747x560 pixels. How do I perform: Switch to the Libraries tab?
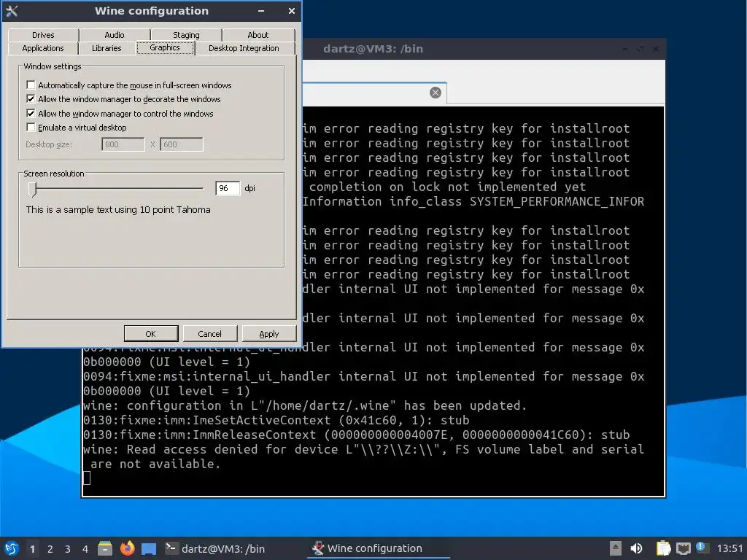[x=107, y=48]
